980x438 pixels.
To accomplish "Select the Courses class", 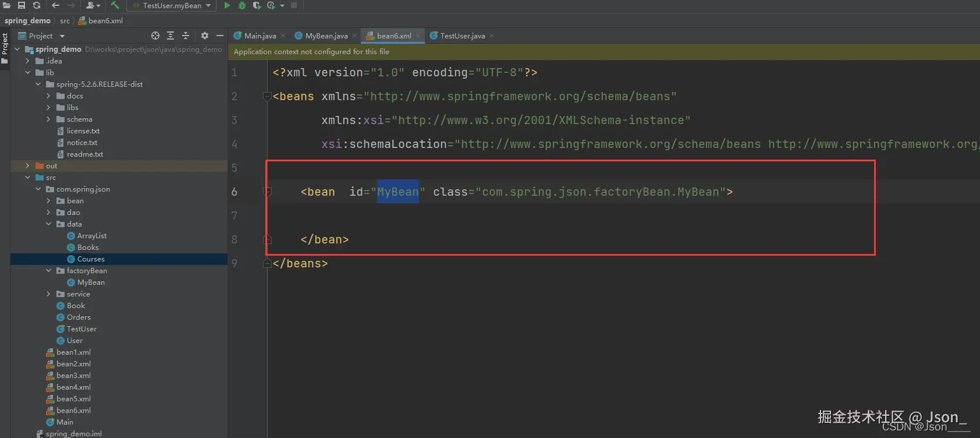I will pos(86,259).
